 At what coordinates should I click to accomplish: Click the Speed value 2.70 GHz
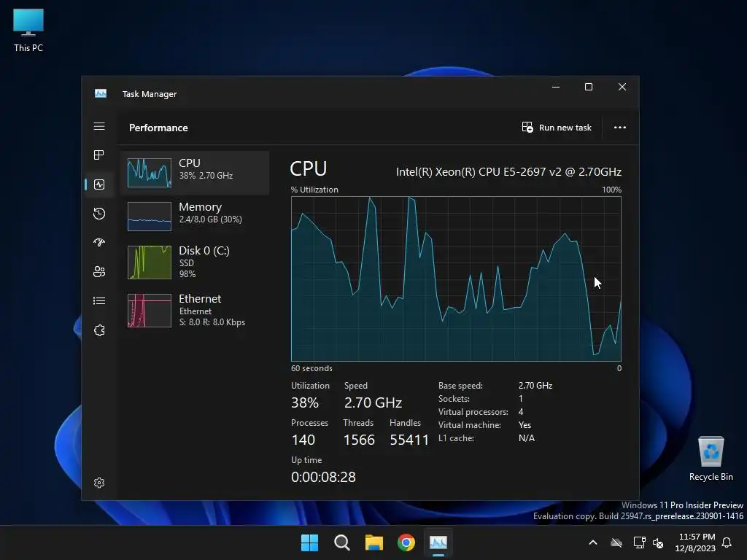coord(373,402)
